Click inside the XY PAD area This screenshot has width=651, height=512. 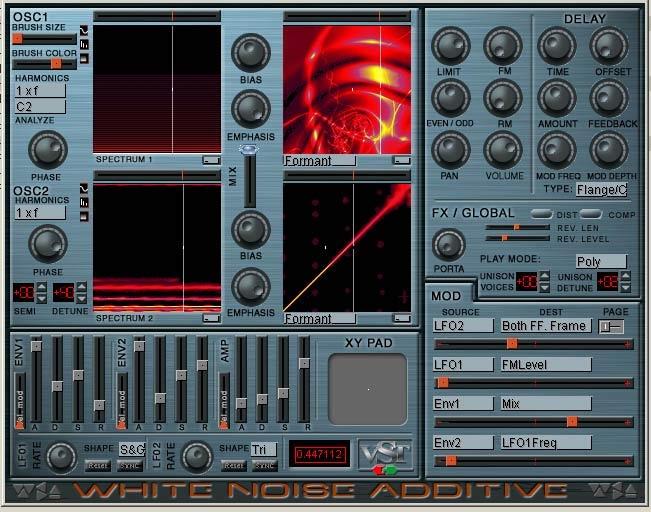tap(368, 389)
